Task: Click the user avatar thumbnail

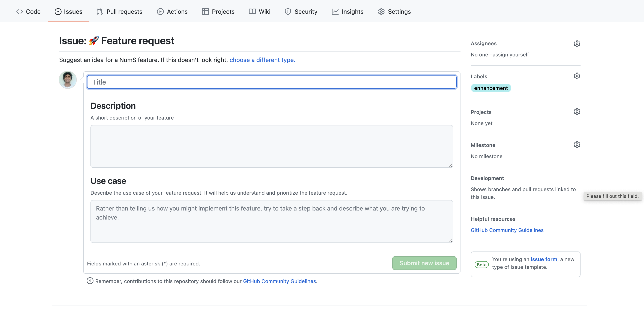Action: [68, 80]
